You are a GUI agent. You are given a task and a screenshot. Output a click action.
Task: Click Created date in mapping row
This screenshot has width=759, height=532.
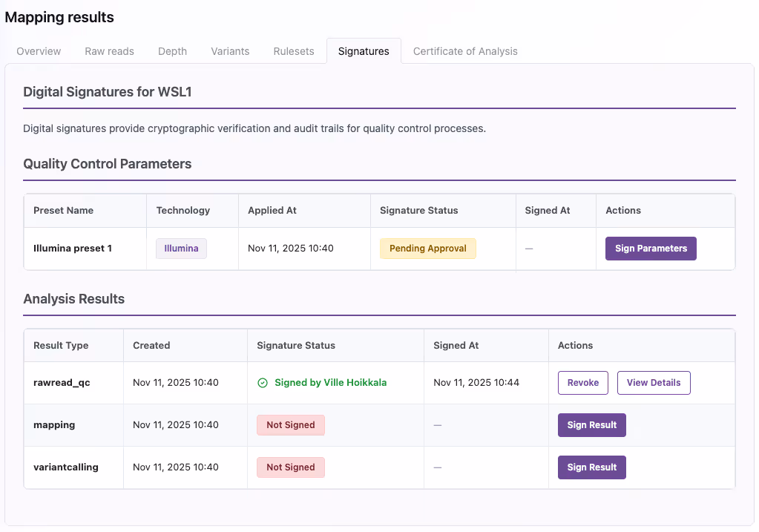[x=176, y=424]
